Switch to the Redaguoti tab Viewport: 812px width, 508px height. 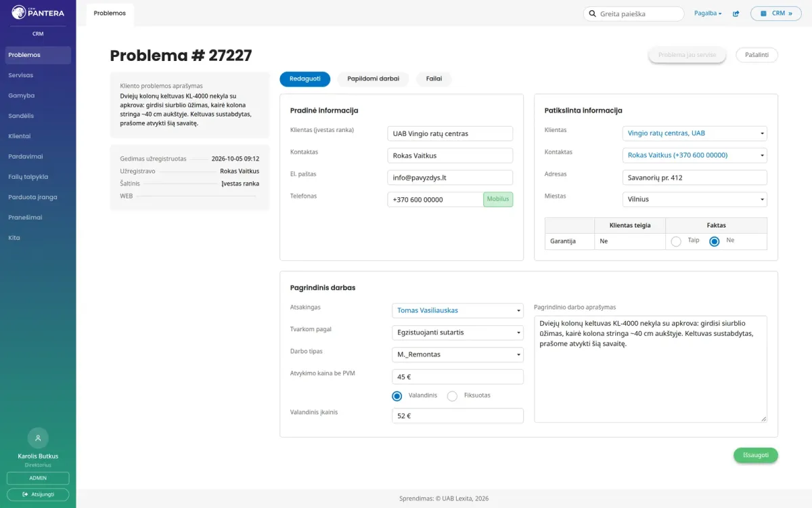[304, 79]
